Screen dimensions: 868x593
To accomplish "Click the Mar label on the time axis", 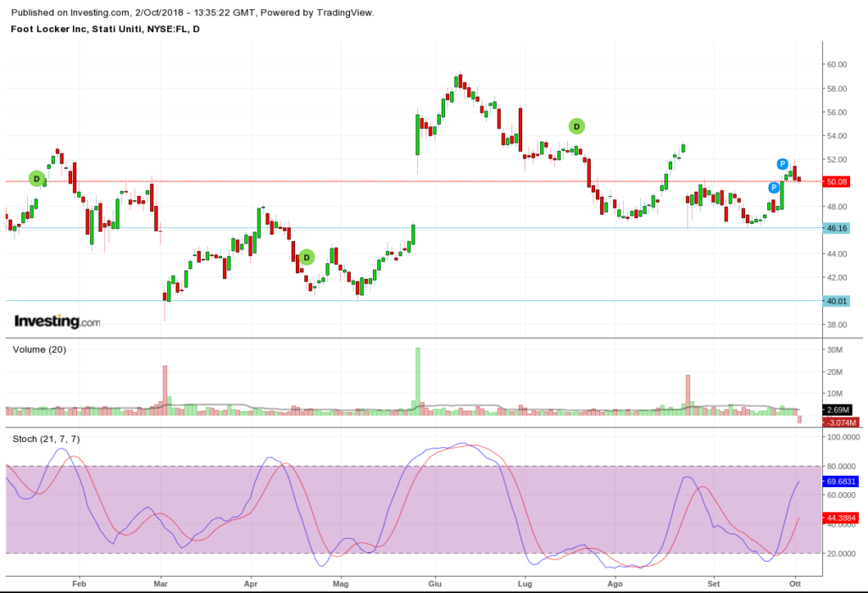I will pyautogui.click(x=160, y=584).
